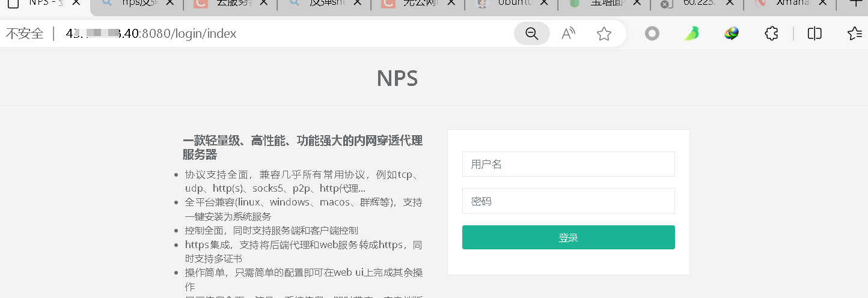Select heading 一款轻量级、高性能、功能强大的内网穿透代理服务器

303,147
